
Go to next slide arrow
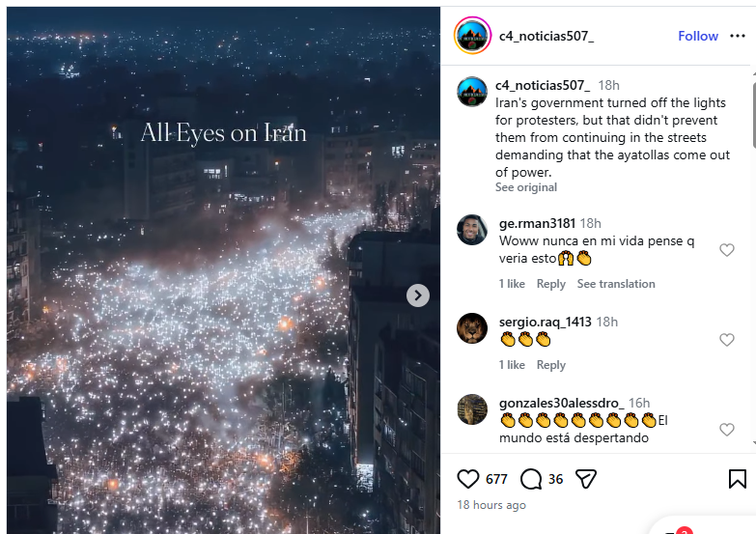pos(417,295)
